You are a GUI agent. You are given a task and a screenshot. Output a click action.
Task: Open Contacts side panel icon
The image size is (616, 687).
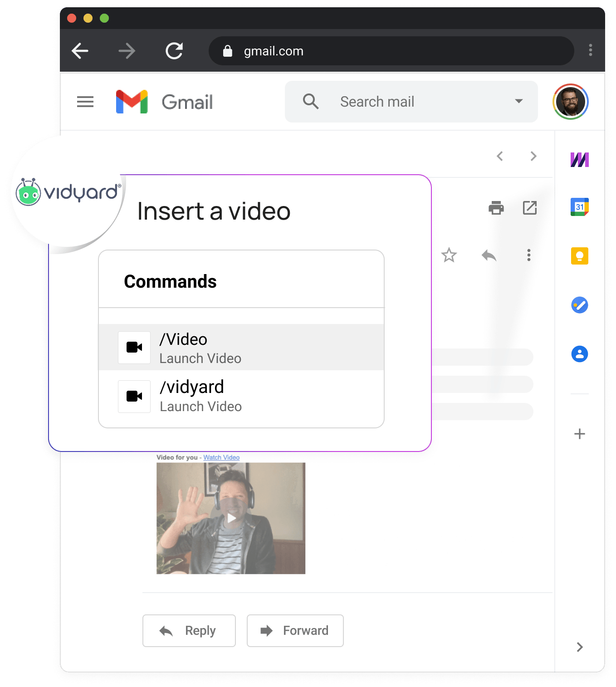pos(580,354)
